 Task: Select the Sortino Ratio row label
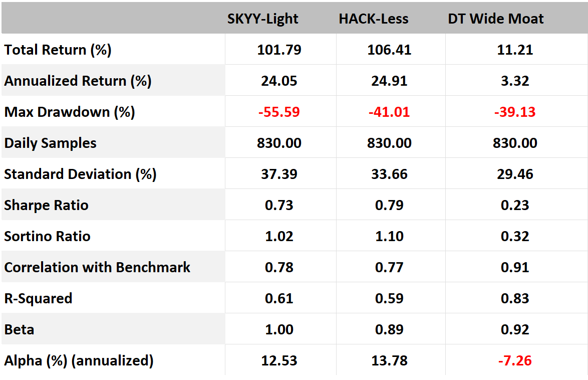pyautogui.click(x=47, y=237)
